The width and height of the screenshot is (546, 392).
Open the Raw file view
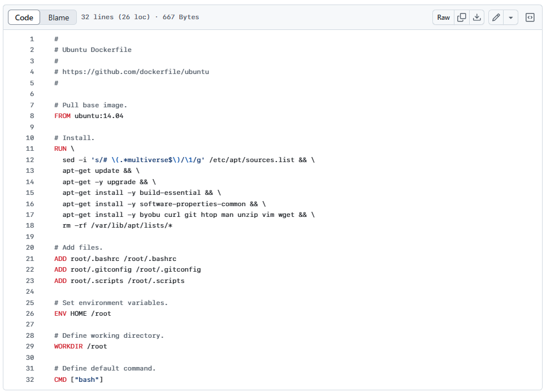coord(444,18)
